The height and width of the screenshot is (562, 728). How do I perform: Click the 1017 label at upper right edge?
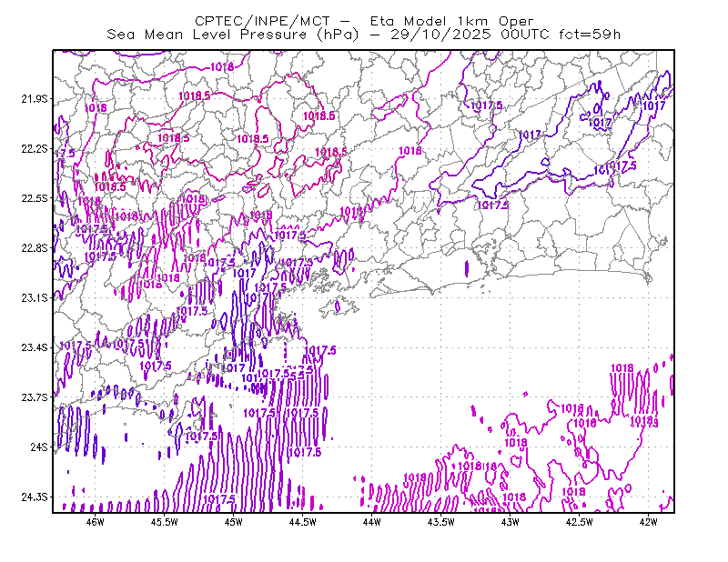[653, 105]
